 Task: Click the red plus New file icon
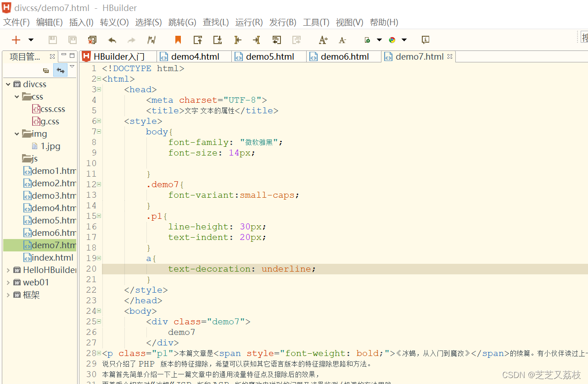tap(16, 40)
